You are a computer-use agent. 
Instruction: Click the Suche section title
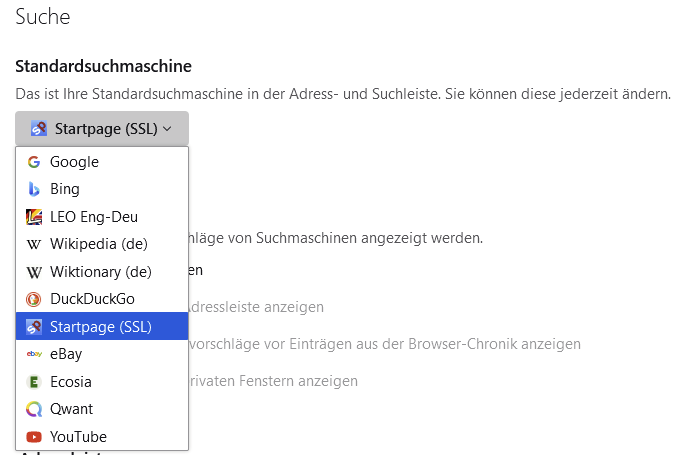point(42,16)
